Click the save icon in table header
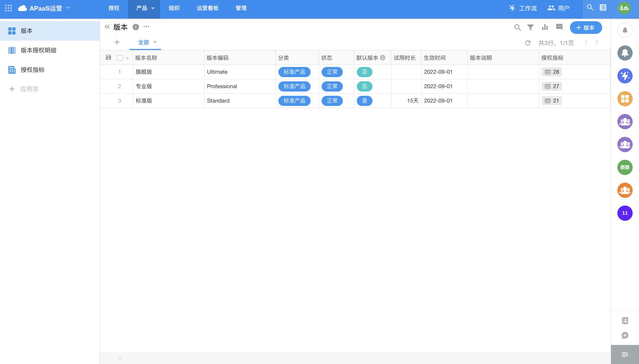The height and width of the screenshot is (364, 639). 108,58
